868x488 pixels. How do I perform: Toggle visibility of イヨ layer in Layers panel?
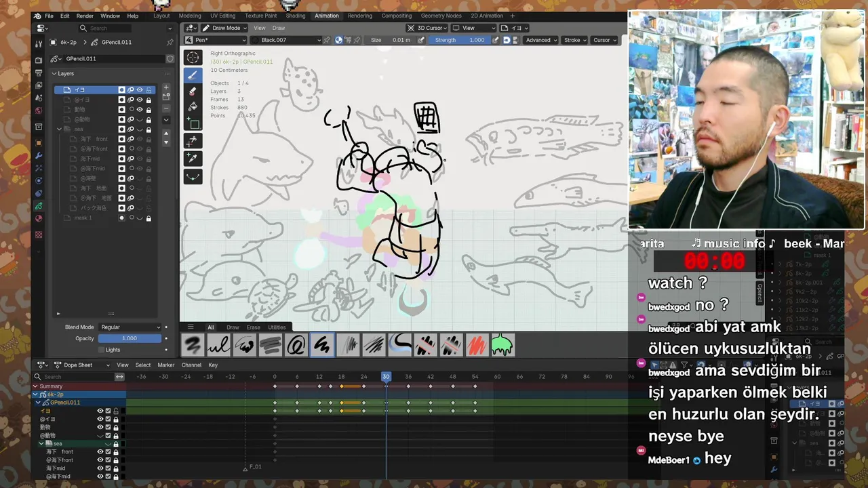click(140, 89)
